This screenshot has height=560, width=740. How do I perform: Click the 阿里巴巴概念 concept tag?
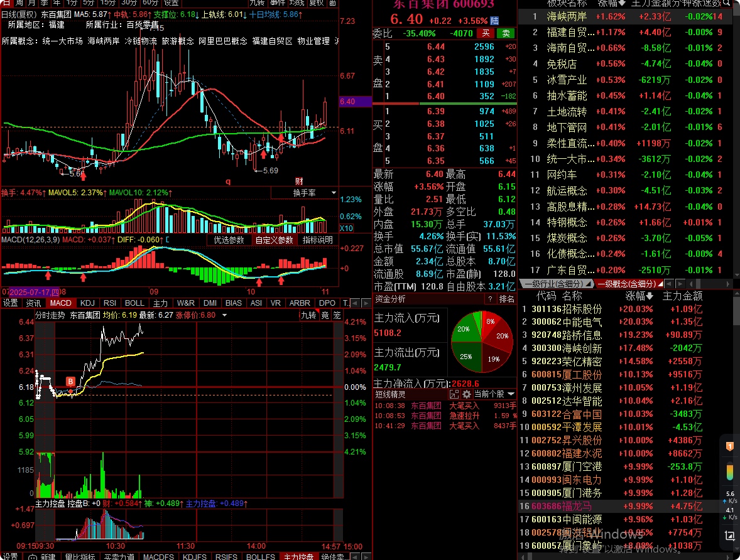click(223, 41)
